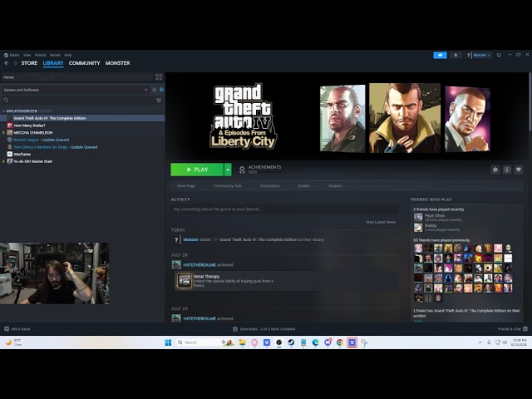This screenshot has height=399, width=532.
Task: Open the Monster account dropdown
Action: tap(481, 55)
